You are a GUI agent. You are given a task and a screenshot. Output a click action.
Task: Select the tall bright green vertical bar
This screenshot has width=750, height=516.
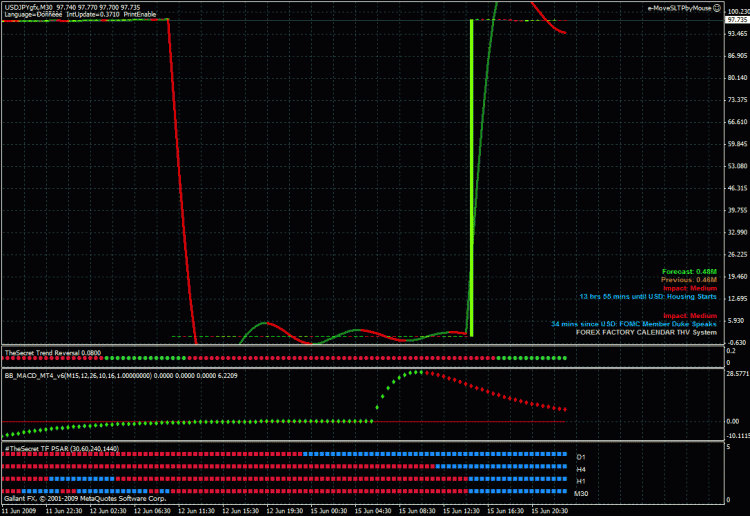pyautogui.click(x=472, y=178)
